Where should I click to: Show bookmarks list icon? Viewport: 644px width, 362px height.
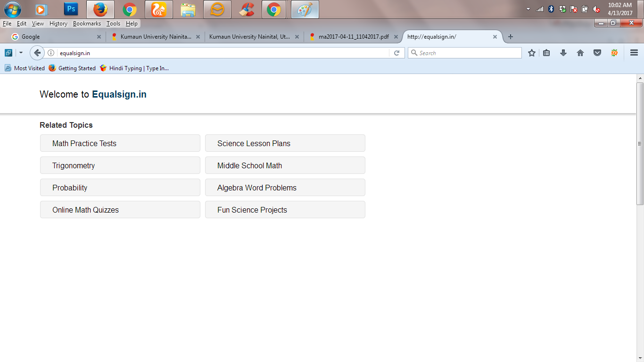pyautogui.click(x=546, y=53)
